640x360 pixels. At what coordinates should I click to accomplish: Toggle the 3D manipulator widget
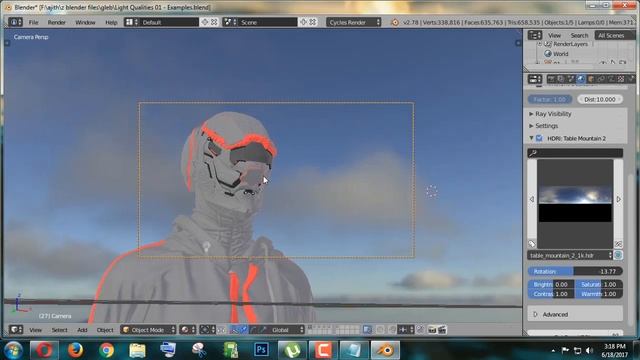click(x=234, y=329)
